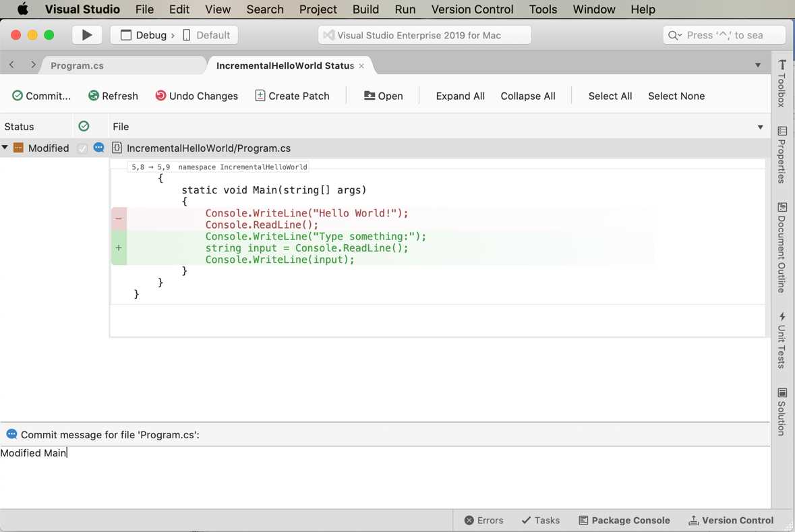Click the Errors status bar icon
This screenshot has width=795, height=532.
coord(469,521)
